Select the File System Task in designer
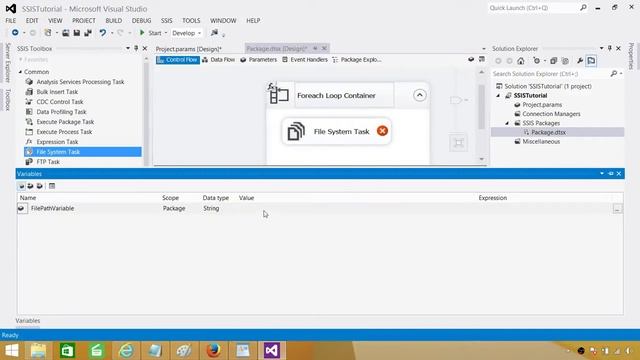Screen dimensions: 640x360 click(x=336, y=131)
